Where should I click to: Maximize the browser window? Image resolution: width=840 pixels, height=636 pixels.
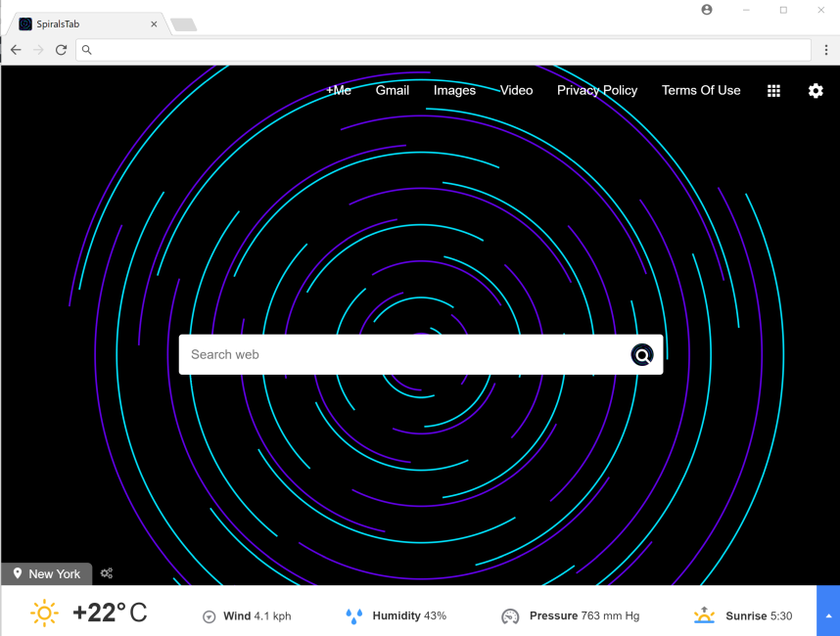[783, 10]
